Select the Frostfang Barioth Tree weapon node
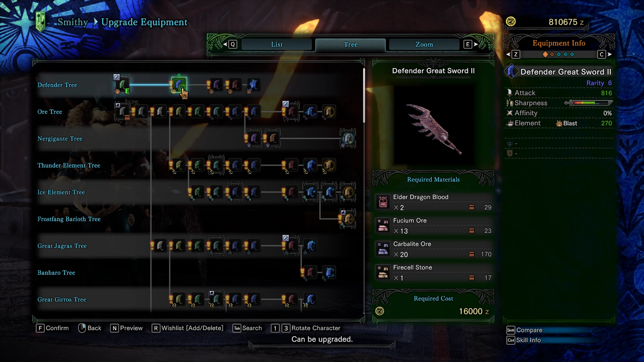This screenshot has width=644, height=362. pos(348,219)
